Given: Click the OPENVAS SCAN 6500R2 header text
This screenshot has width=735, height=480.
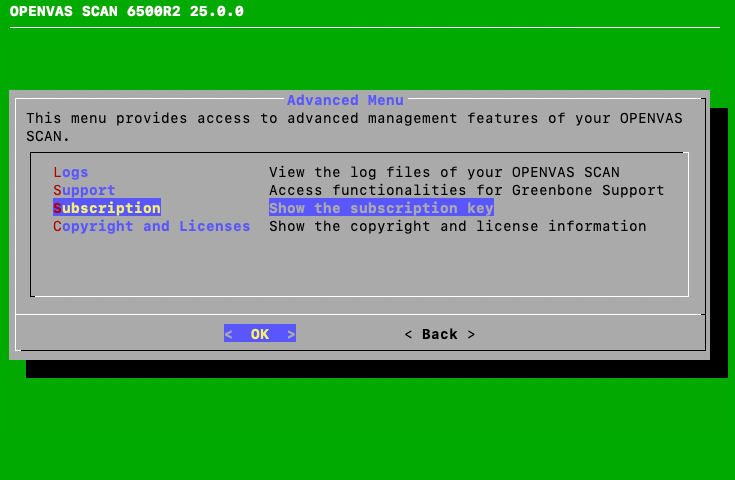Looking at the screenshot, I should (126, 12).
